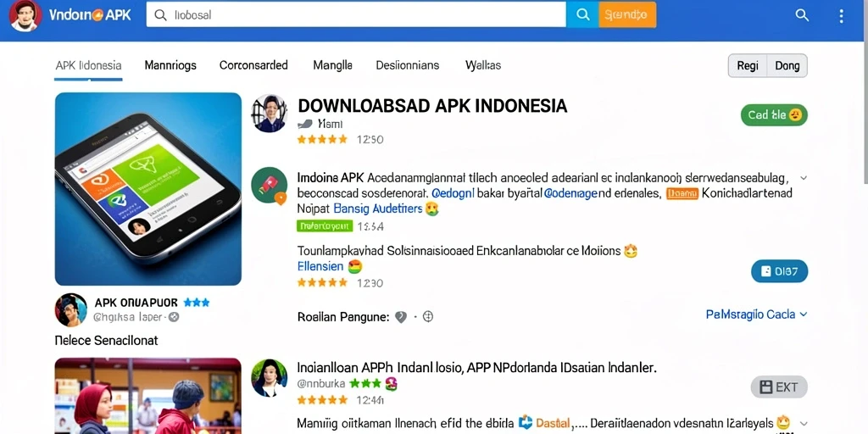Open the people in shop thumbnail
868x434 pixels.
(148, 396)
